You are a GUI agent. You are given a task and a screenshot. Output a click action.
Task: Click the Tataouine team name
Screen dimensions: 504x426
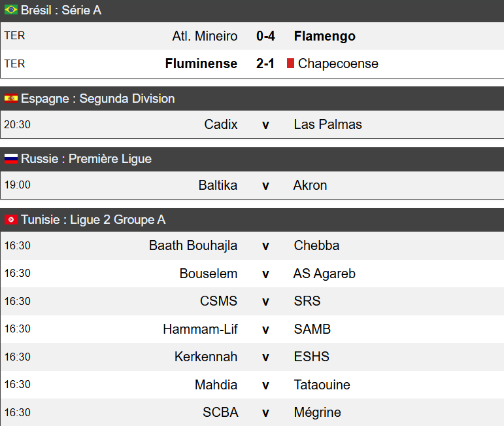[x=322, y=385]
